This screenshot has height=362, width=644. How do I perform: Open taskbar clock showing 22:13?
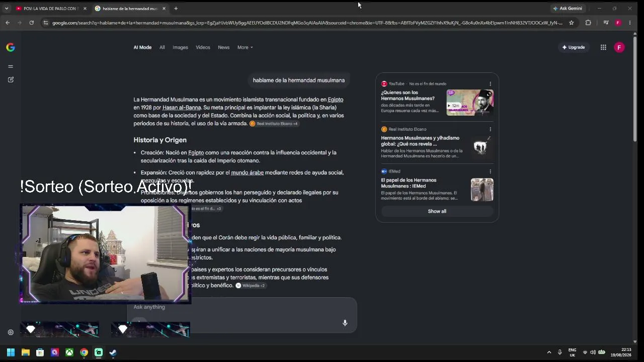(621, 352)
